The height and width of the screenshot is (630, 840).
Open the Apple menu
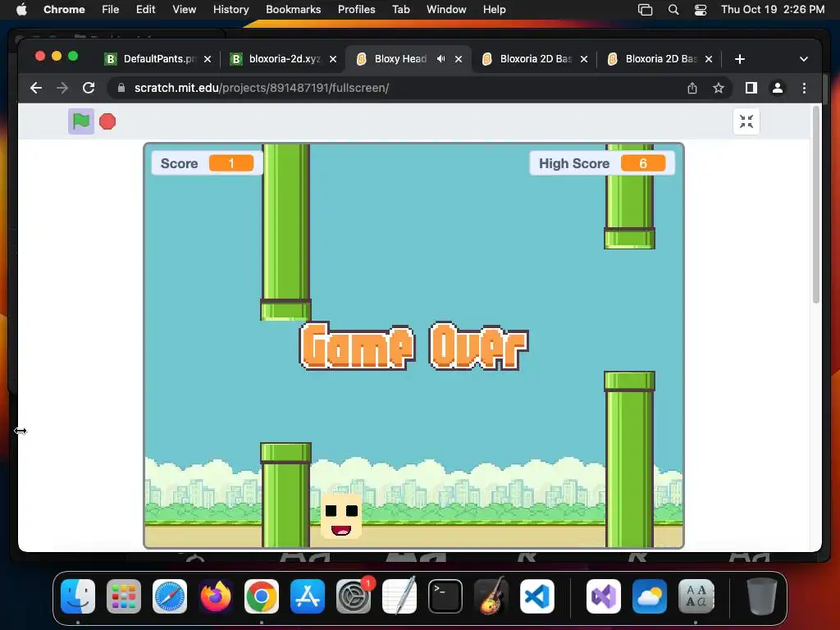pos(21,10)
